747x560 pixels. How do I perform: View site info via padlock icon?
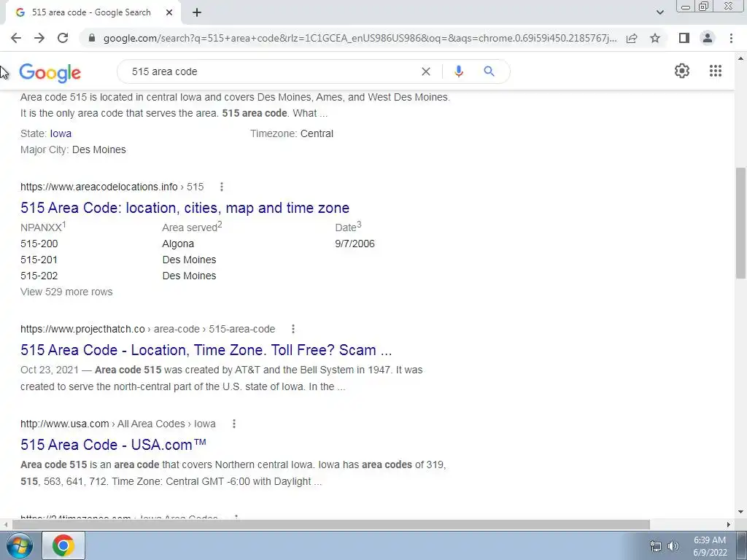[x=92, y=38]
